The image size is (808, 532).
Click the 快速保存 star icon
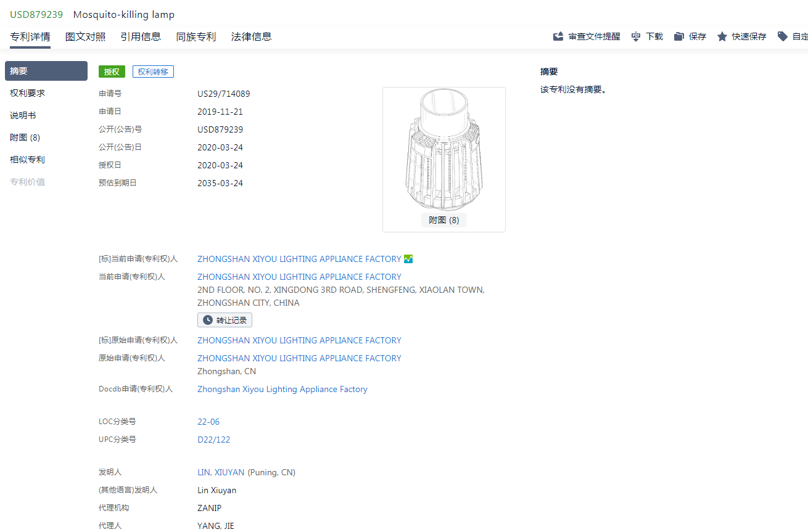(722, 36)
